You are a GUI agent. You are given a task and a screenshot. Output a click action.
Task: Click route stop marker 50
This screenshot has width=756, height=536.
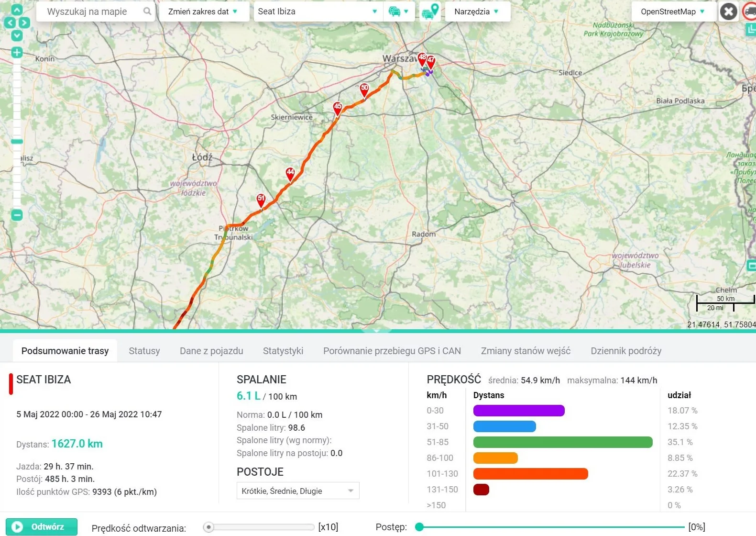364,90
